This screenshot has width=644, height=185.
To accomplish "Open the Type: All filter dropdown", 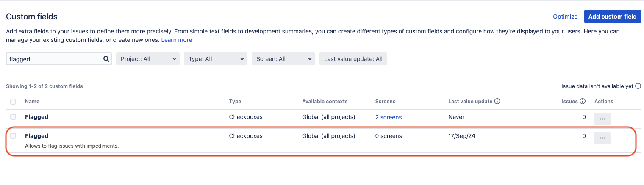I will (x=215, y=59).
